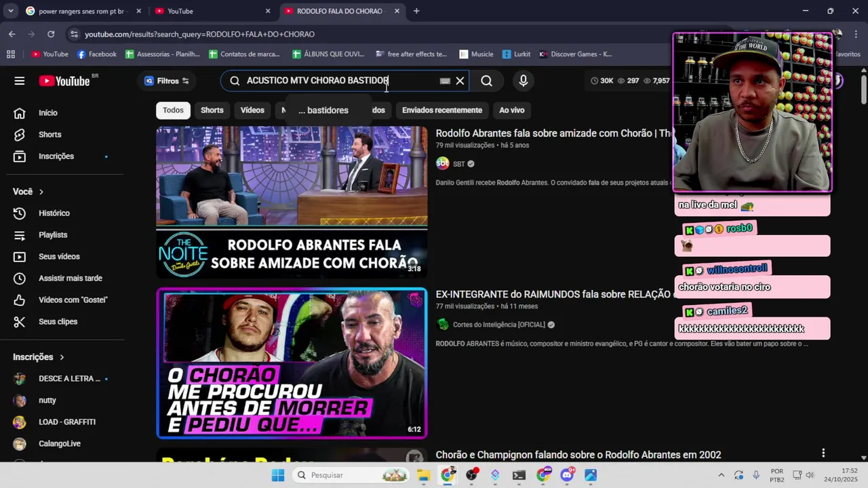Open the YouTube hamburger guide menu
Viewport: 868px width, 488px height.
pos(20,81)
